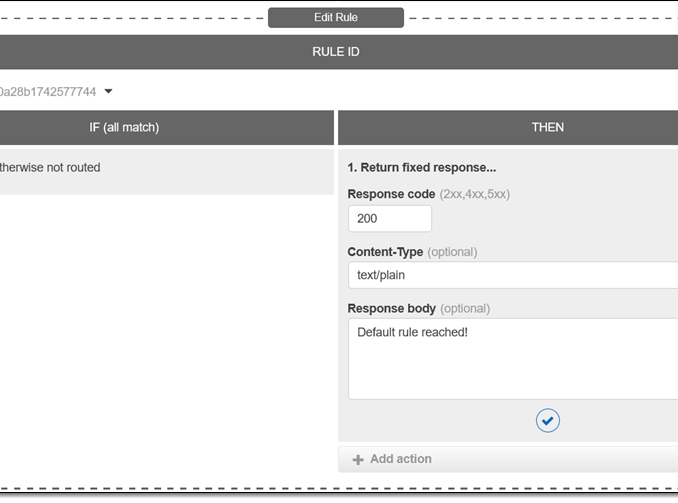678x503 pixels.
Task: Click the Edit Rule button
Action: coord(335,18)
